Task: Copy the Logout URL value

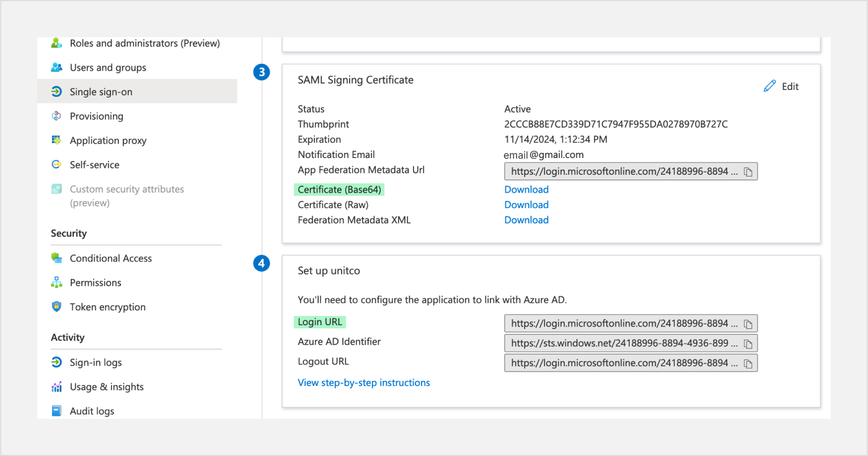Action: pyautogui.click(x=748, y=364)
